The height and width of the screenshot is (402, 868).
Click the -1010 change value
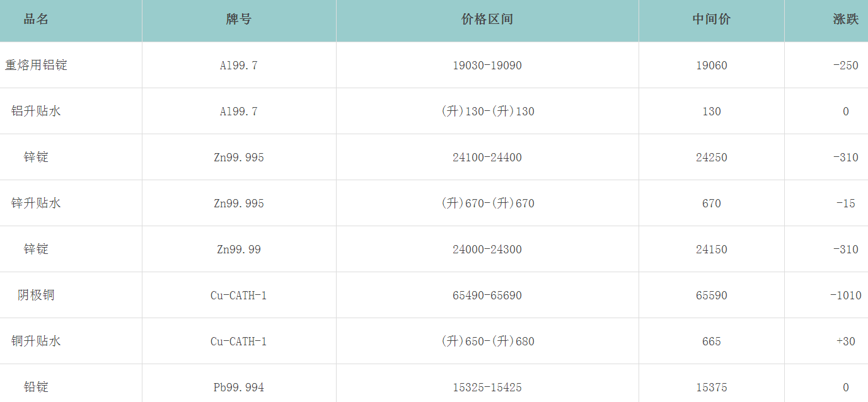[845, 296]
